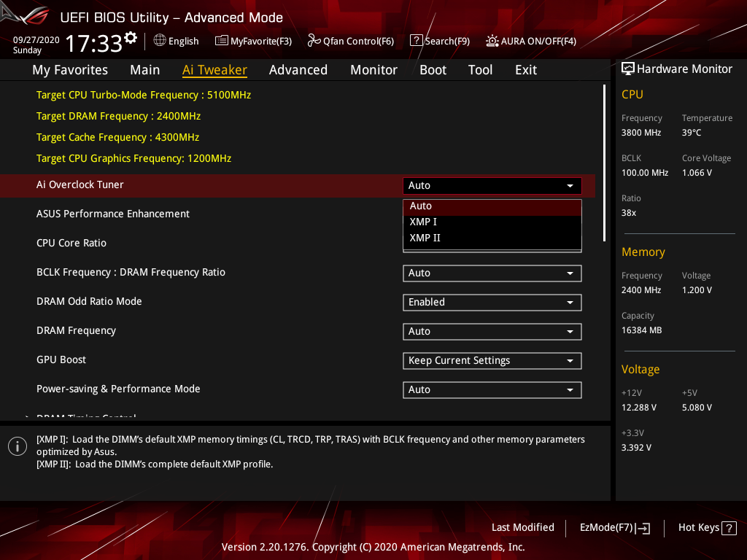Image resolution: width=747 pixels, height=560 pixels.
Task: Open the Hot Keys help
Action: 707,528
